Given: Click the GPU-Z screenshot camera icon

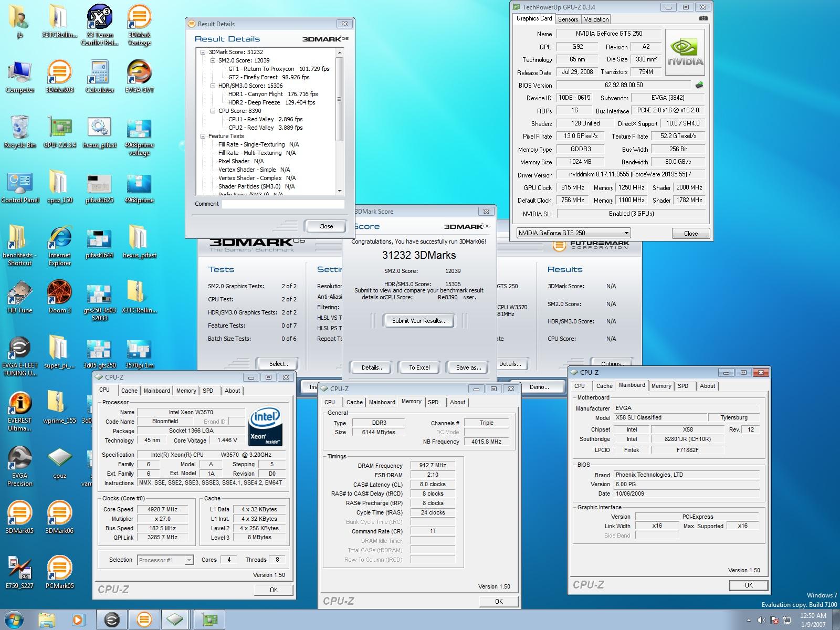Looking at the screenshot, I should pos(703,18).
